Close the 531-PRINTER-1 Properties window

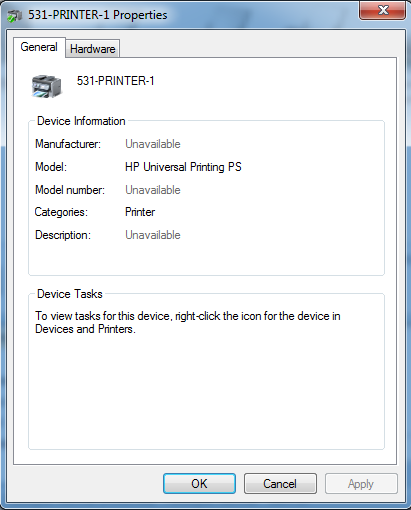coord(383,10)
